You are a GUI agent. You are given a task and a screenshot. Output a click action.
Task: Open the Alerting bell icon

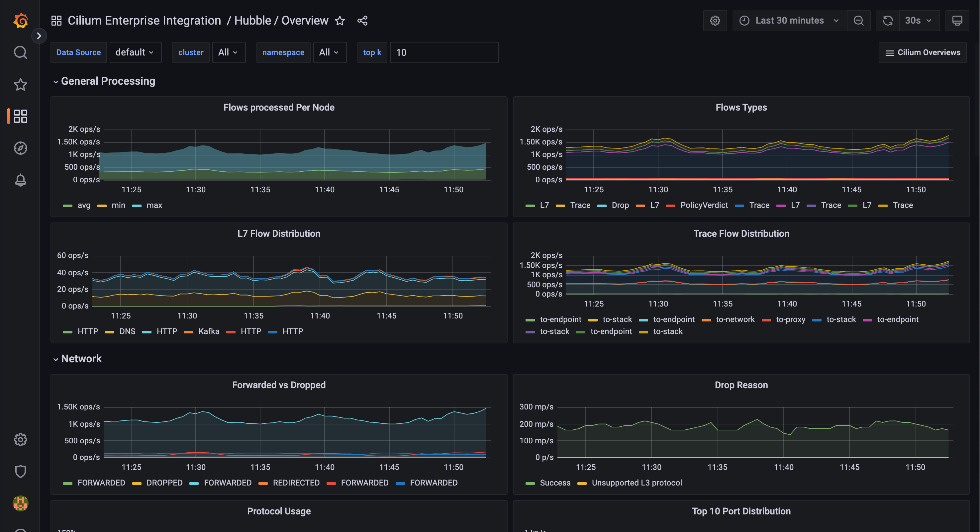tap(21, 180)
